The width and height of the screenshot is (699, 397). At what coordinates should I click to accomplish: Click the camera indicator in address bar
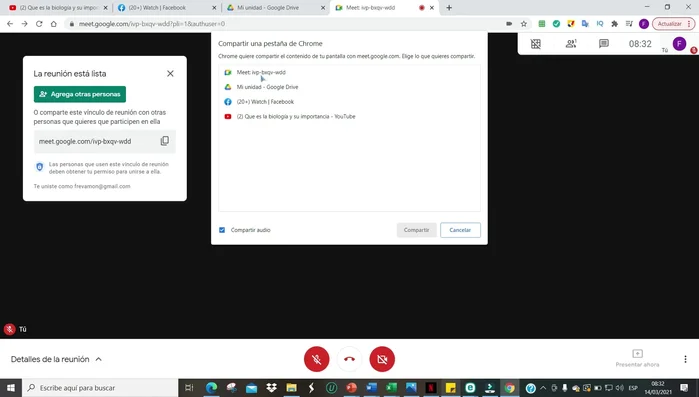(509, 24)
